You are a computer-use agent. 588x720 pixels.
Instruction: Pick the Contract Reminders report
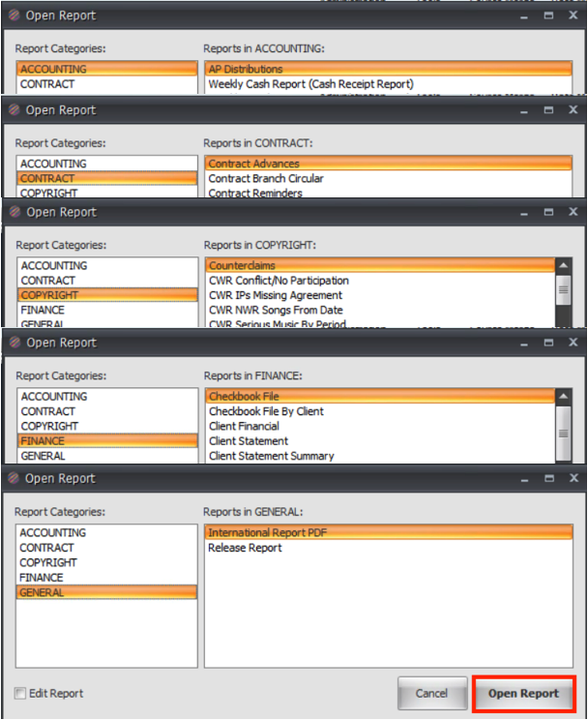255,194
